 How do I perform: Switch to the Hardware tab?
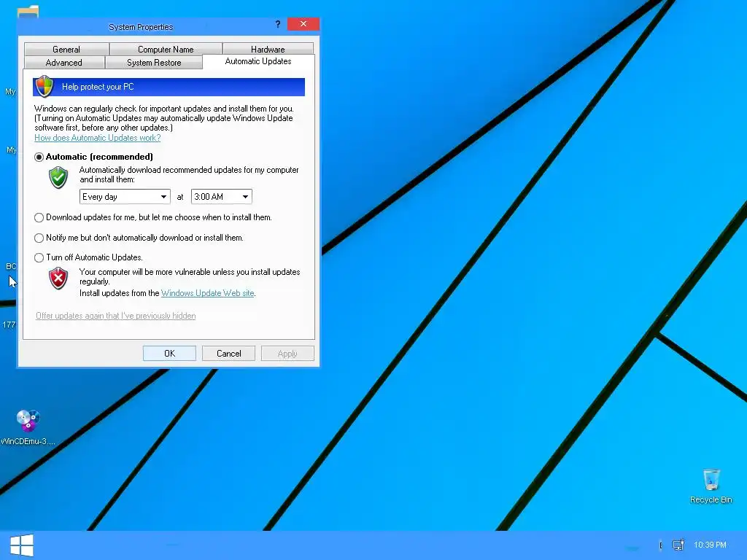click(268, 49)
